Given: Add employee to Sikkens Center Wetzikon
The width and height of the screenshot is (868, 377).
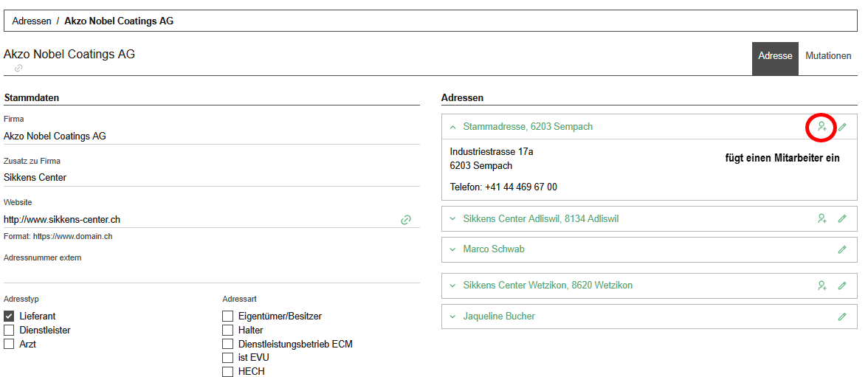Looking at the screenshot, I should [821, 286].
